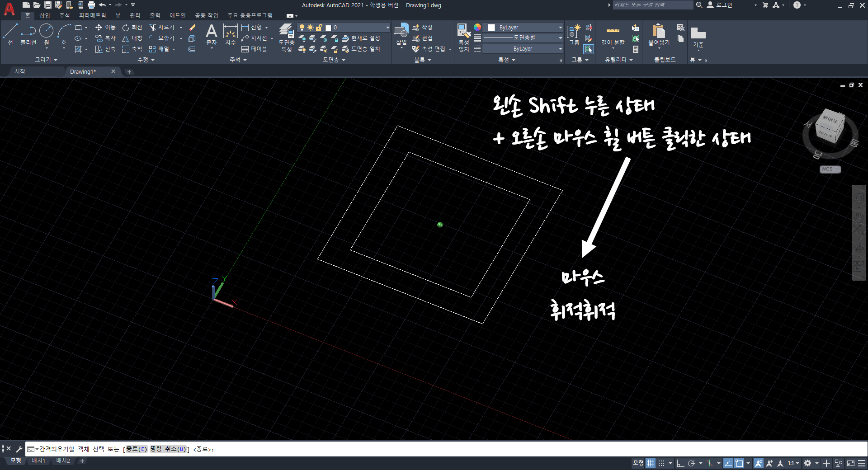Toggle annotation visibility in status bar

coord(759,463)
